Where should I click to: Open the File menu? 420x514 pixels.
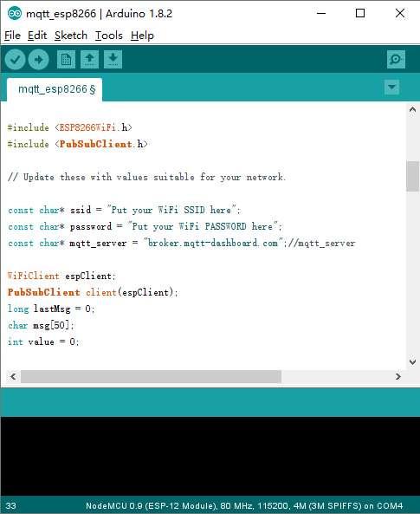12,36
